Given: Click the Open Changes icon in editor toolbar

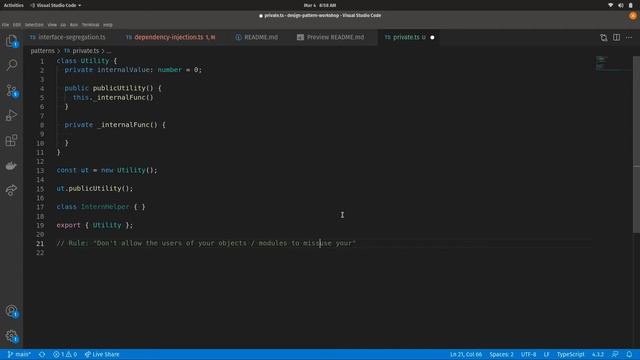Looking at the screenshot, I should 604,38.
